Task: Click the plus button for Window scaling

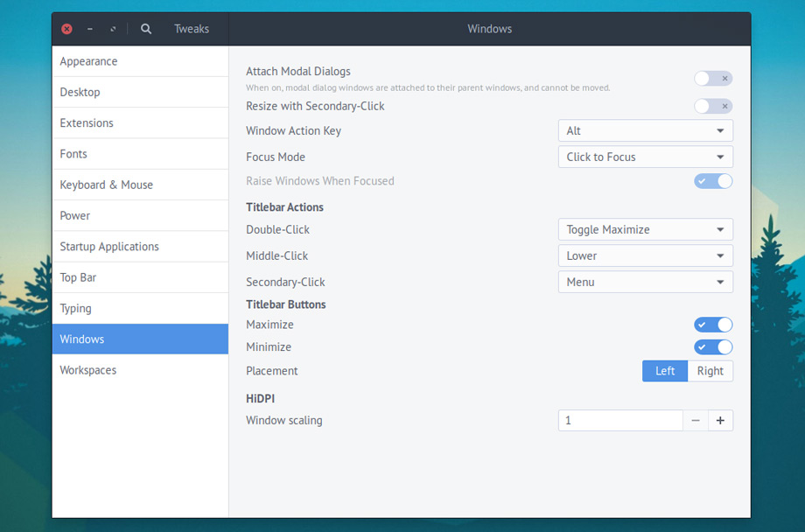Action: click(x=720, y=421)
